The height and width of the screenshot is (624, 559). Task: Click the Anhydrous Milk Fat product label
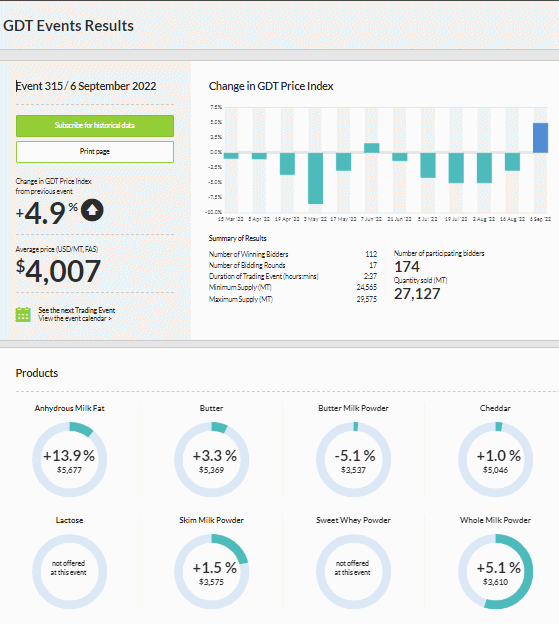tap(70, 408)
